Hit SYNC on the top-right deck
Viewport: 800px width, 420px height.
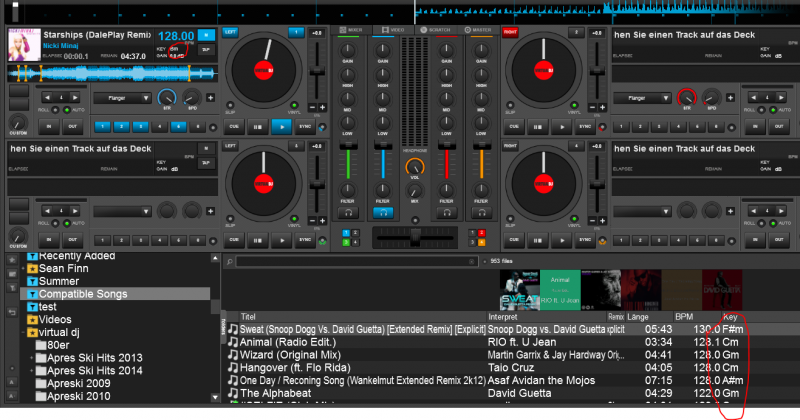click(x=587, y=127)
